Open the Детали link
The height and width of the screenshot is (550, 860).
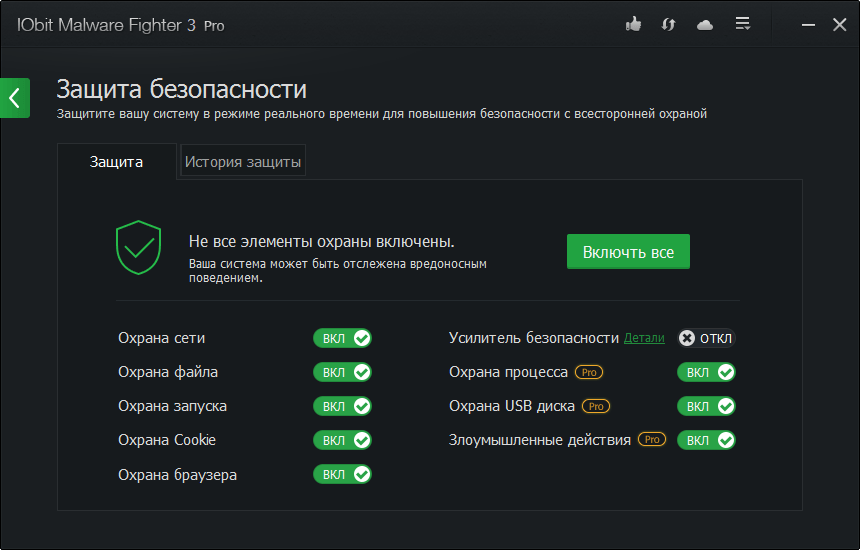point(644,338)
